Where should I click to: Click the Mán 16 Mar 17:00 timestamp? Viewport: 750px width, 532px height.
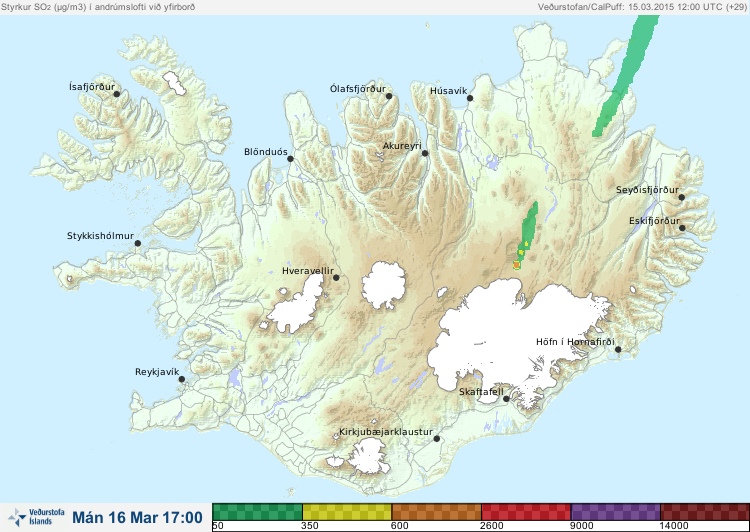(x=137, y=518)
